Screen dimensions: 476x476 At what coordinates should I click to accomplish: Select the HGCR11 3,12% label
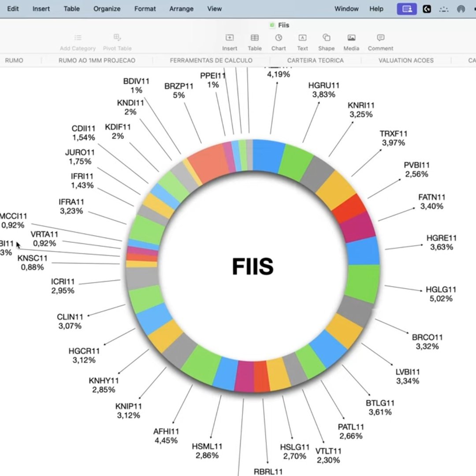[x=84, y=356]
